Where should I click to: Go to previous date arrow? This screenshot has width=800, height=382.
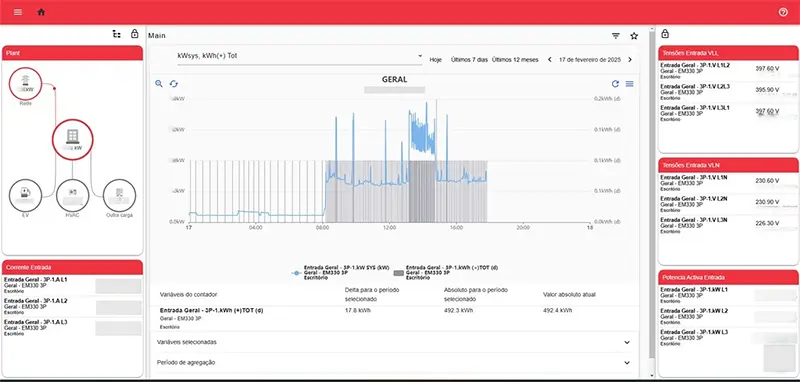pyautogui.click(x=549, y=60)
